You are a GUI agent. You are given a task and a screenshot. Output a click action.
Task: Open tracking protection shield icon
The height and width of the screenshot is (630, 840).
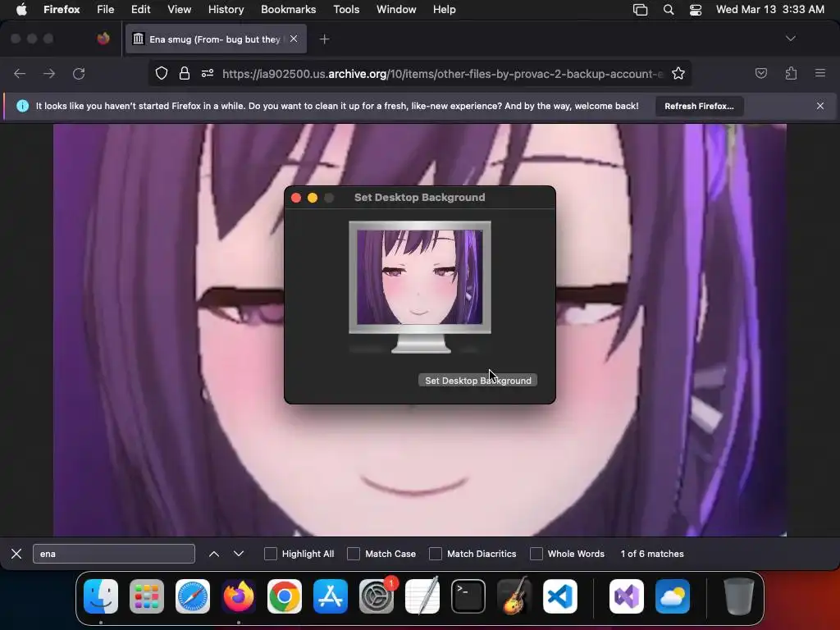click(162, 73)
